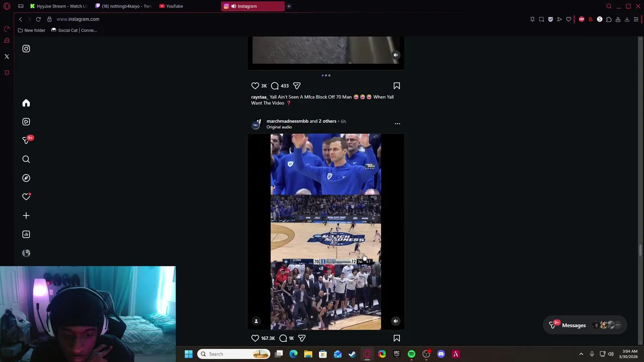Open Instagram Reels from the sidebar
This screenshot has width=644, height=362.
pyautogui.click(x=26, y=122)
